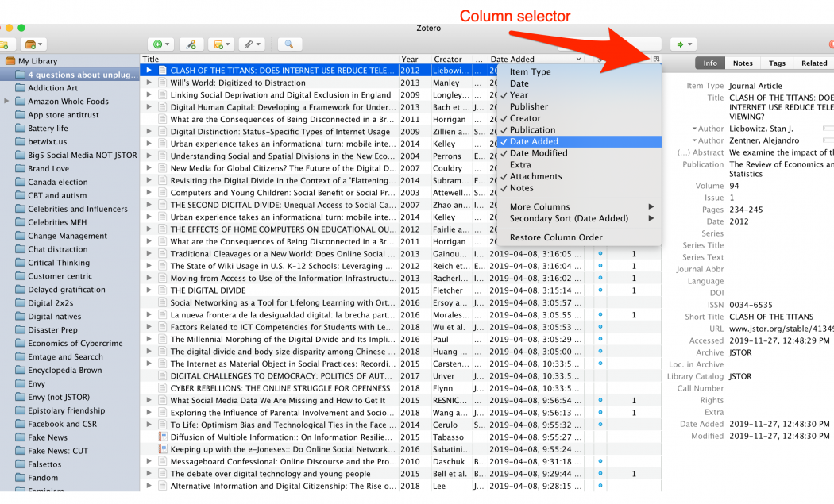834x504 pixels.
Task: Click the Date Added column header
Action: (535, 59)
